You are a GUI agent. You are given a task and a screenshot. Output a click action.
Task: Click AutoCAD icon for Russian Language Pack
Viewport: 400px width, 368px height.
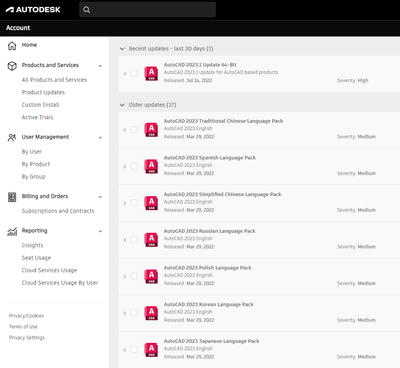tap(151, 240)
